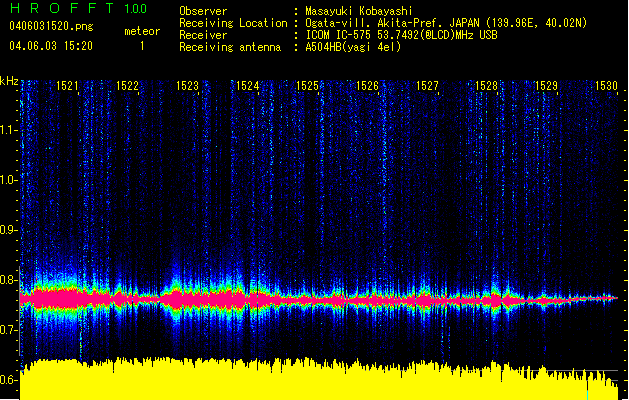Click the yellow signal level histogram
The width and height of the screenshot is (629, 400).
[x=319, y=379]
